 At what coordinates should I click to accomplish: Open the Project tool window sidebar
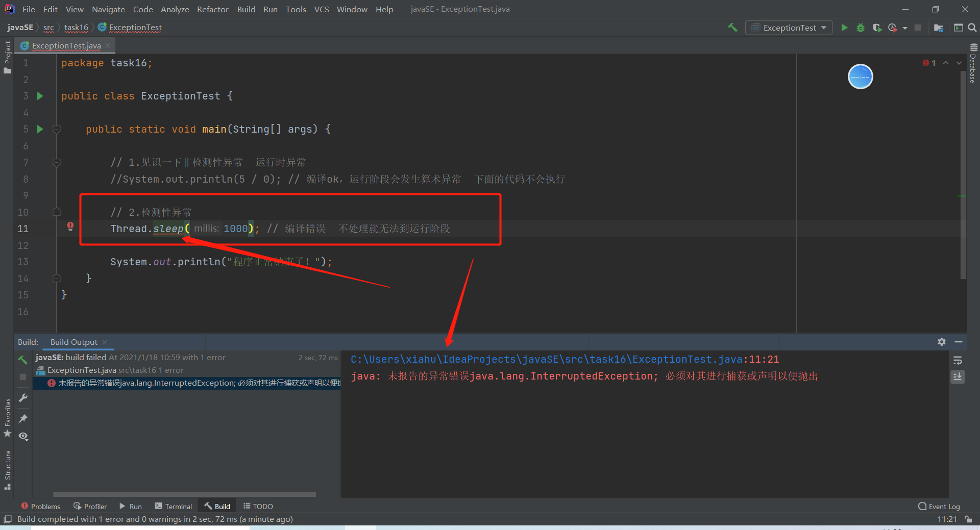pos(7,57)
